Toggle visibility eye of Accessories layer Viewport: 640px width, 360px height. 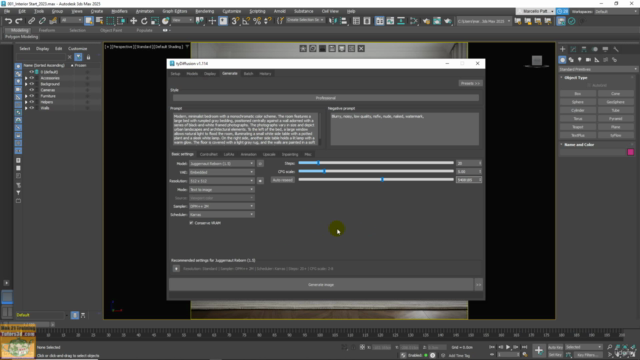coord(31,78)
